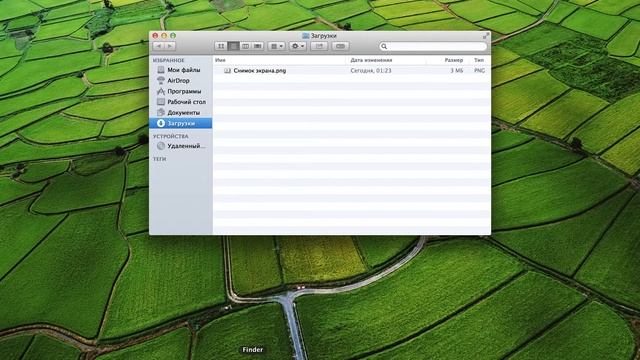Click the magnifier icon in search field
Viewport: 640px width, 360px height.
tap(384, 47)
